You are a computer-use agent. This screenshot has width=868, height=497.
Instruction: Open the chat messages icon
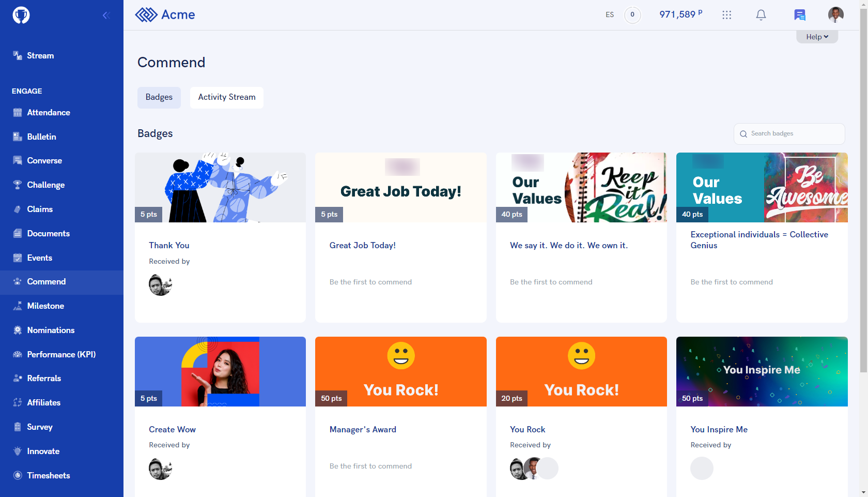(x=799, y=15)
